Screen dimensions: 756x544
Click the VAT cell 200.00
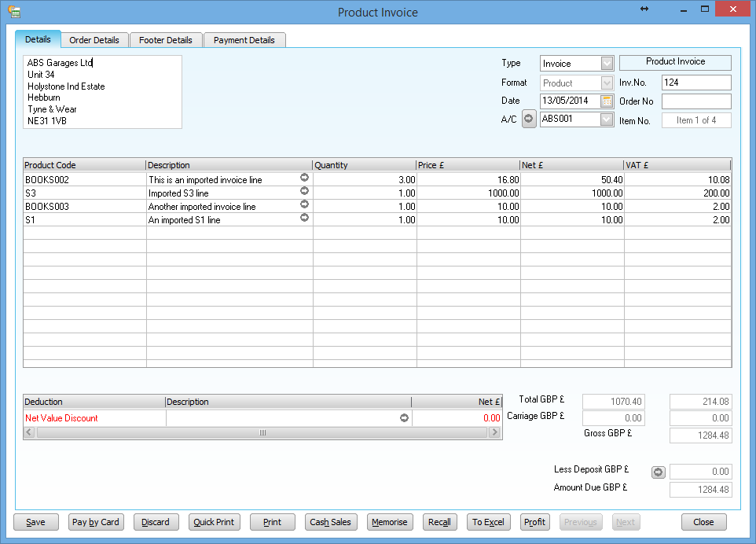point(678,193)
